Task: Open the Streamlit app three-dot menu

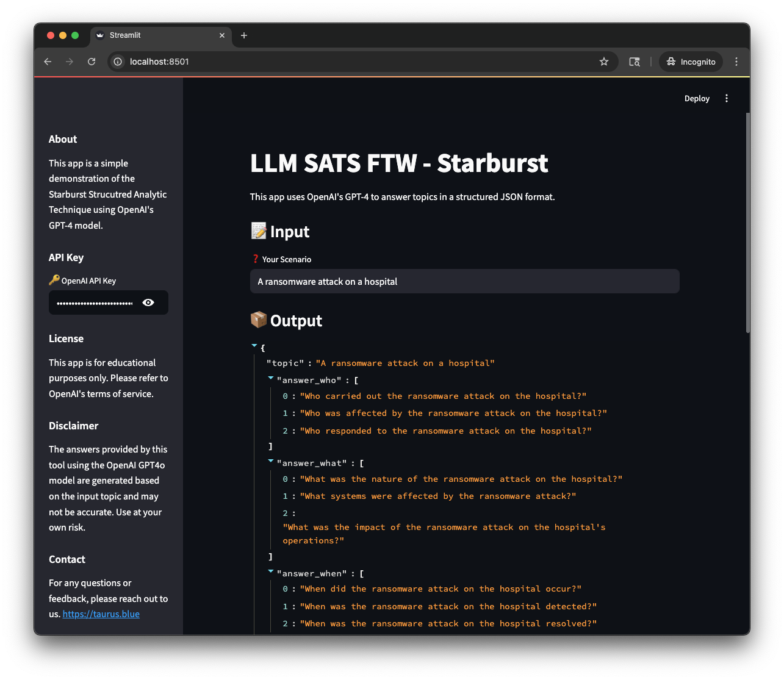Action: 727,98
